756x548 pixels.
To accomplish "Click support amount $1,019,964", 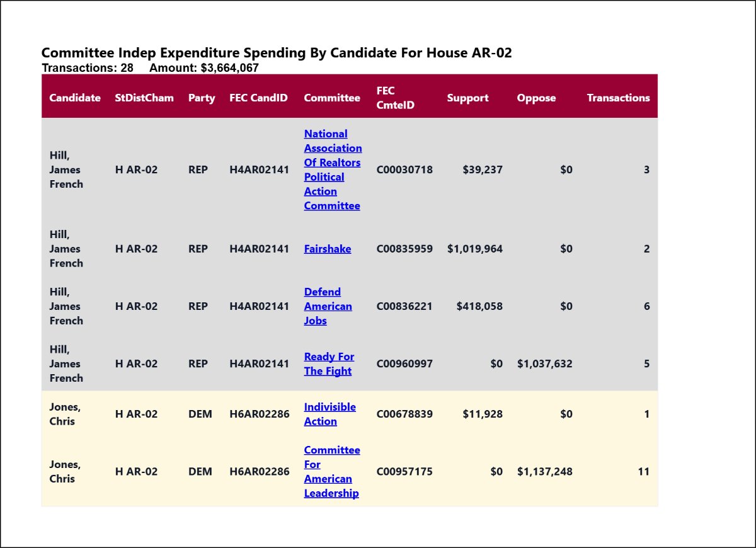I will click(475, 249).
